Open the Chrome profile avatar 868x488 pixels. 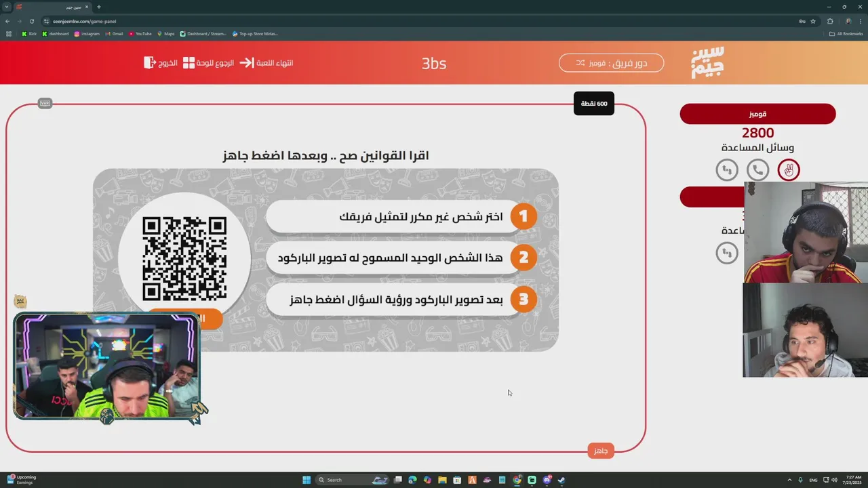[848, 21]
